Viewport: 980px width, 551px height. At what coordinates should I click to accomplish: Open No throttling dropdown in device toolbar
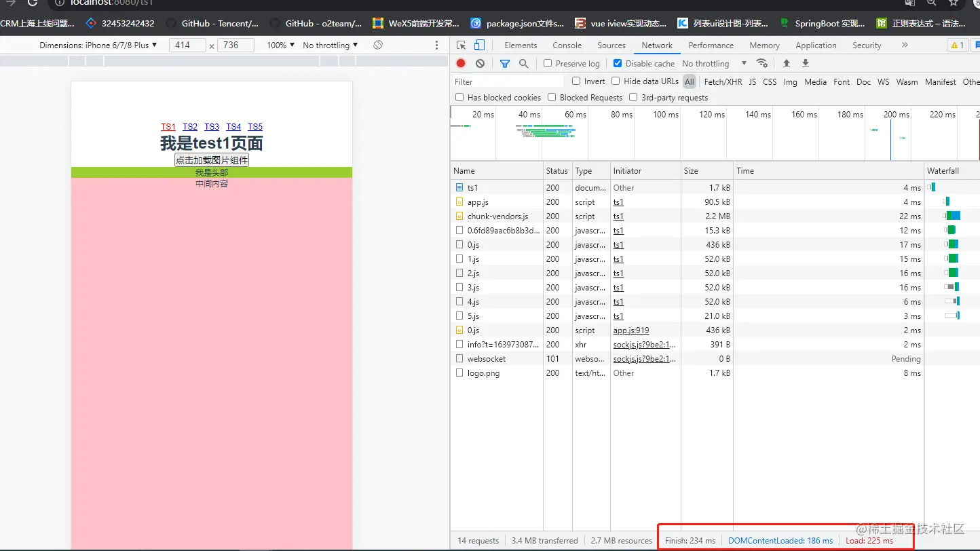331,45
